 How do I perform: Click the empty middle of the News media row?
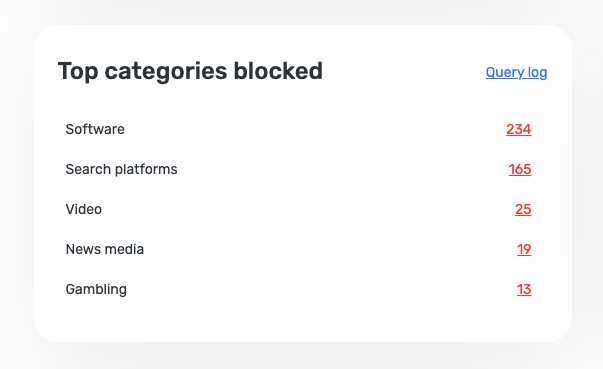pos(298,249)
